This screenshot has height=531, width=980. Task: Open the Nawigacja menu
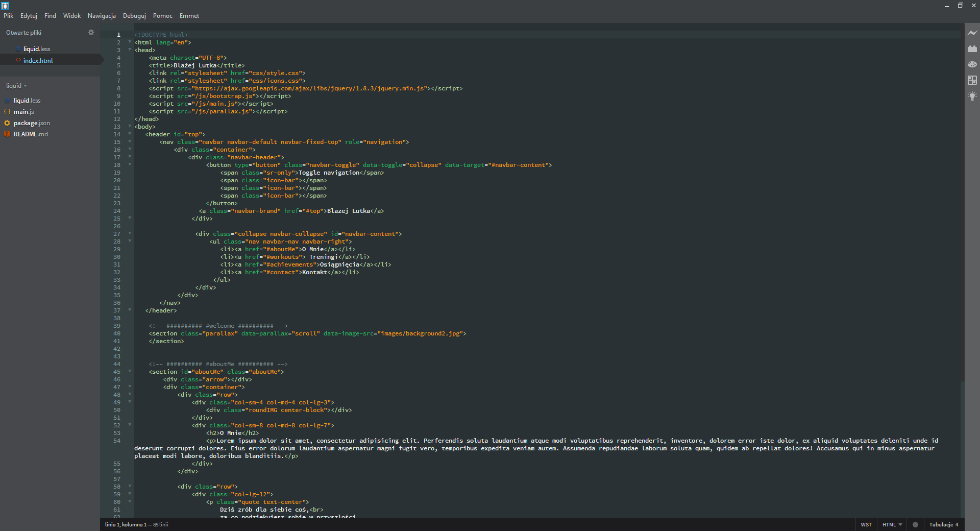coord(101,16)
